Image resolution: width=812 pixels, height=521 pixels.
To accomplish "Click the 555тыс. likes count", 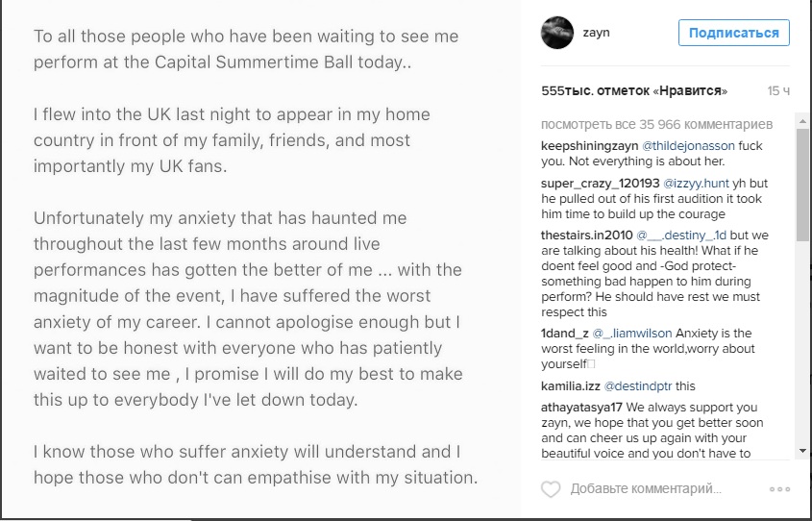I will tap(634, 90).
